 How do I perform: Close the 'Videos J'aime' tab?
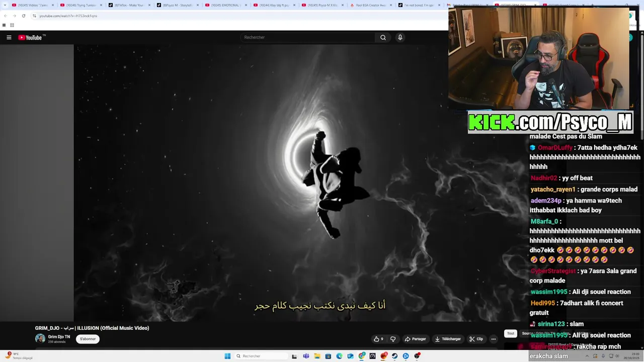[53, 5]
